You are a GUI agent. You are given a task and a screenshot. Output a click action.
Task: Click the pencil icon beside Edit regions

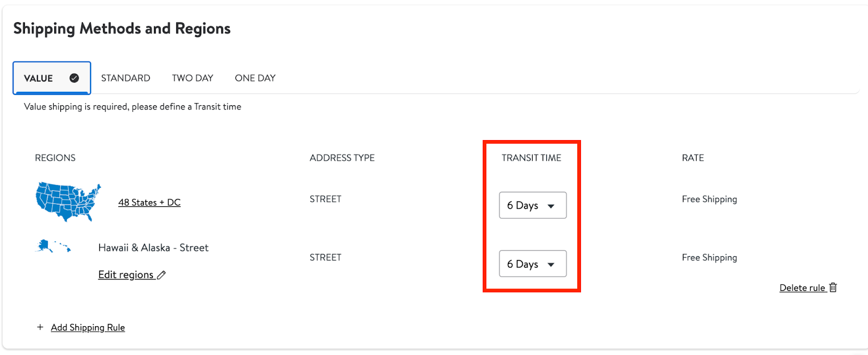161,275
